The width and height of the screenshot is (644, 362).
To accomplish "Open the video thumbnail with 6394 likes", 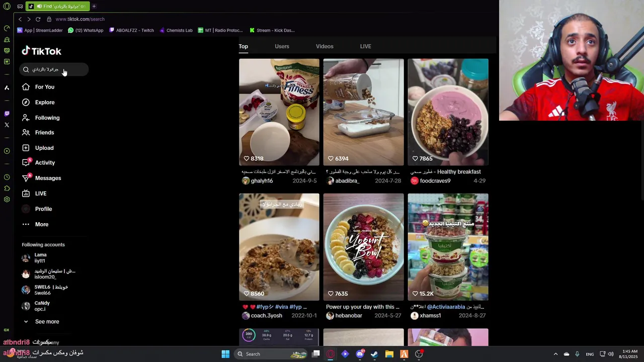I will pos(363,112).
